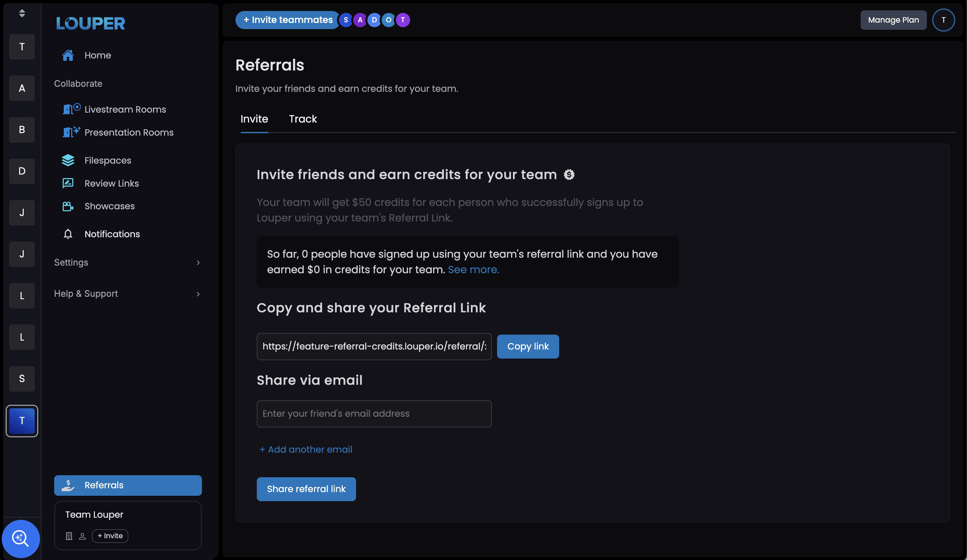Open Notifications via the bell icon
The width and height of the screenshot is (967, 560).
[x=68, y=233]
